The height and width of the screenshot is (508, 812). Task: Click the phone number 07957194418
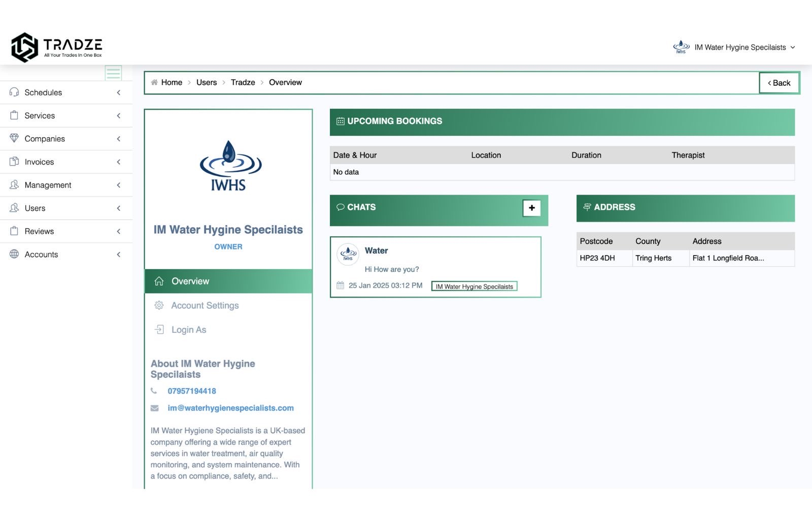pyautogui.click(x=192, y=391)
